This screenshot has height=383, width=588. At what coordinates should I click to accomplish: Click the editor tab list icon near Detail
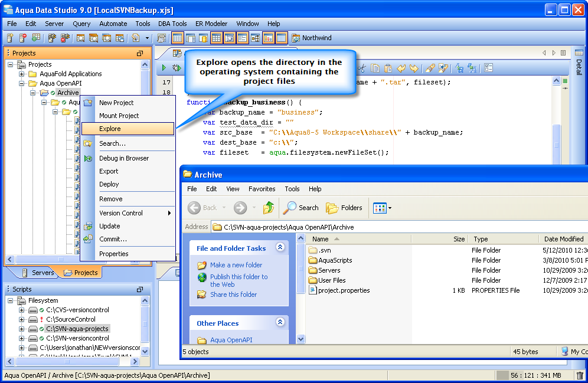click(x=563, y=53)
